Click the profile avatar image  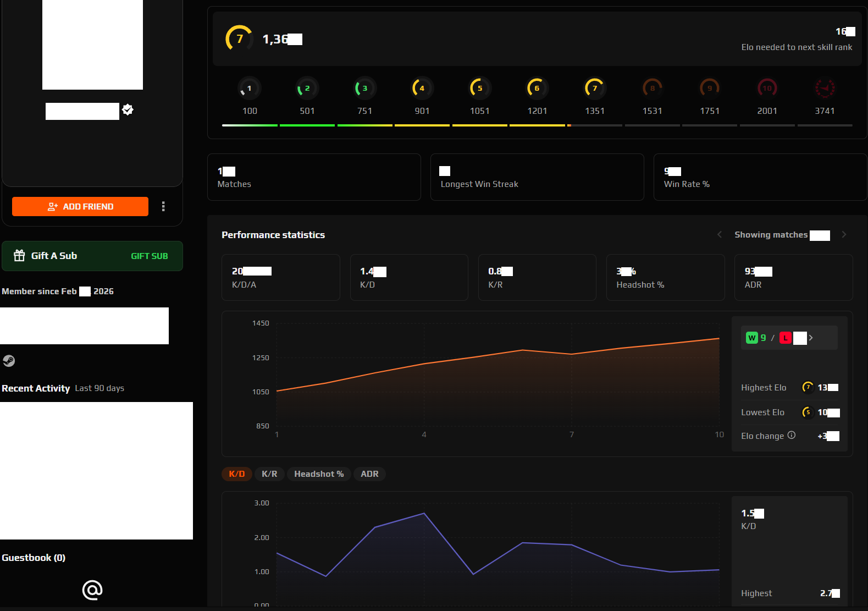pos(92,44)
